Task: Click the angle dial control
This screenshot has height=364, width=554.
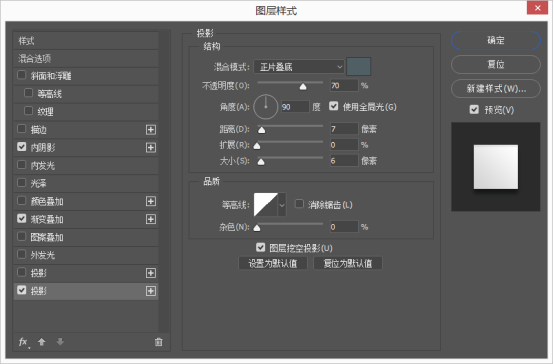Action: click(266, 107)
